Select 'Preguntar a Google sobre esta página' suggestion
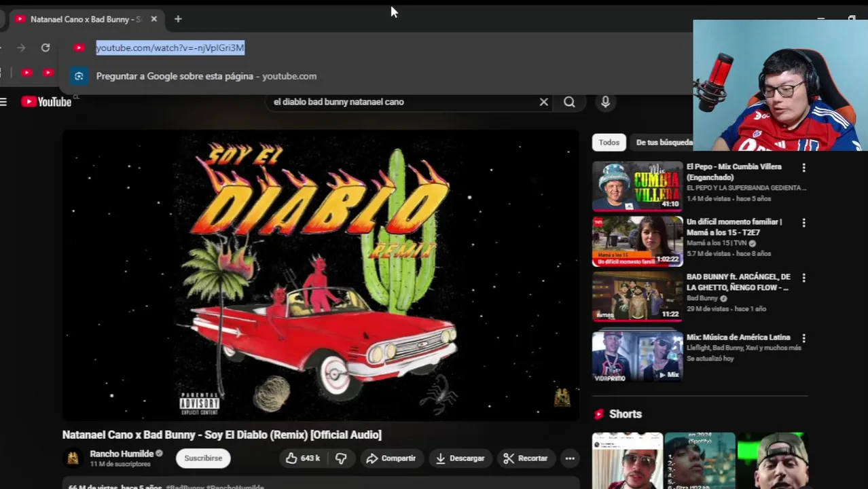This screenshot has height=489, width=868. tap(206, 76)
